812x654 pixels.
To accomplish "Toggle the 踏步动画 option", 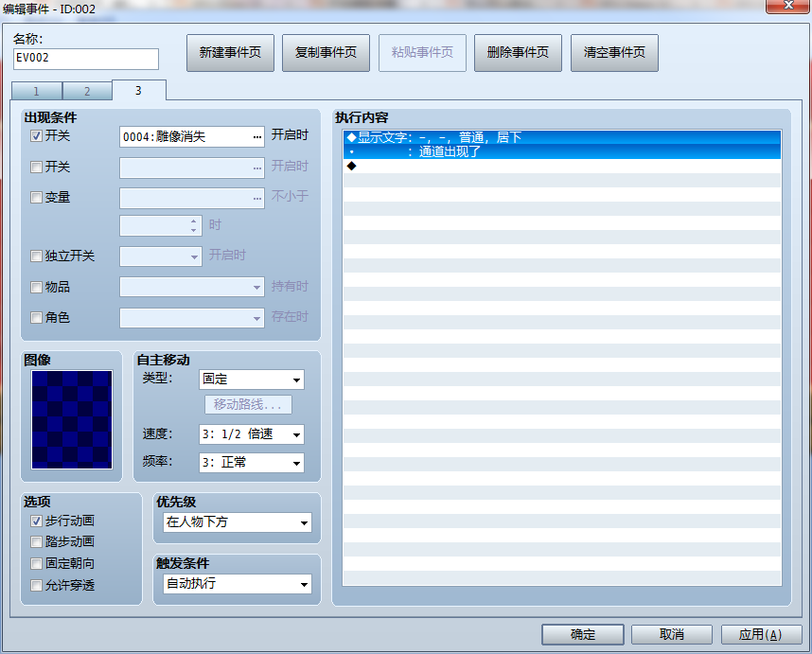I will 36,541.
